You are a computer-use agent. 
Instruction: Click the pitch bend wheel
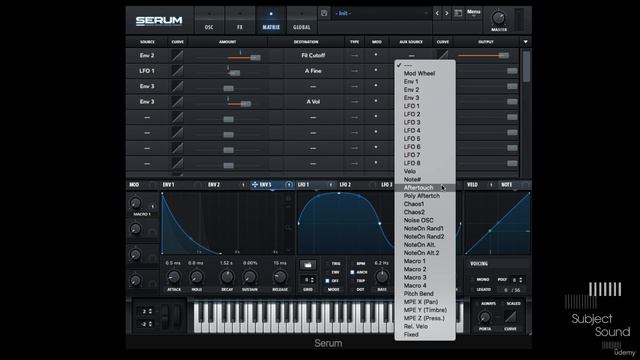[165, 316]
